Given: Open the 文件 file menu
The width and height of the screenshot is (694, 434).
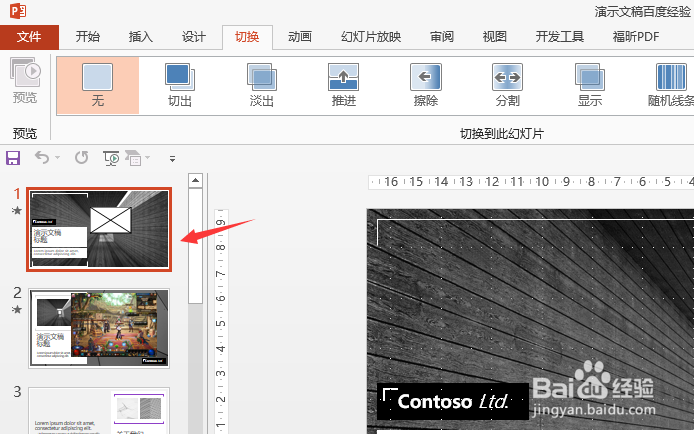Looking at the screenshot, I should 29,37.
